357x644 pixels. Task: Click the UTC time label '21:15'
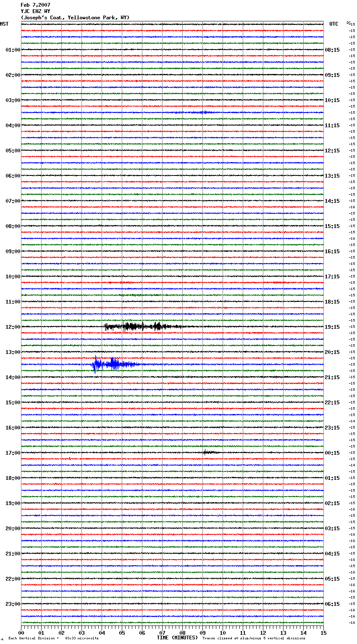[x=332, y=377]
